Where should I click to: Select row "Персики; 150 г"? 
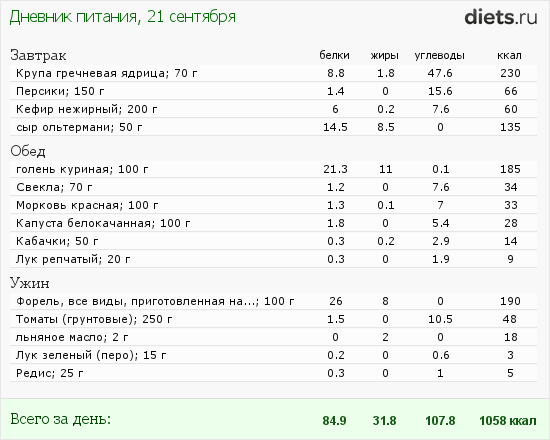(273, 91)
